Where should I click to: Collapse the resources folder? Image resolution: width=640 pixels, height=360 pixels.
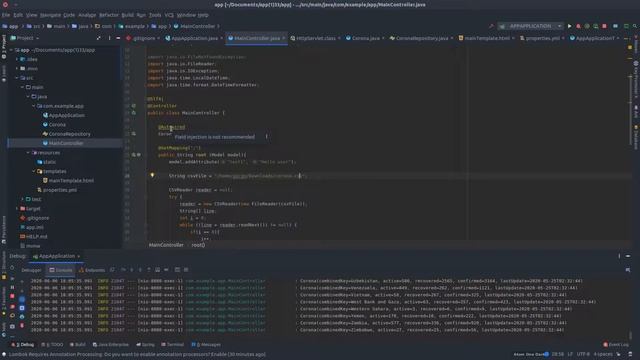pyautogui.click(x=28, y=153)
